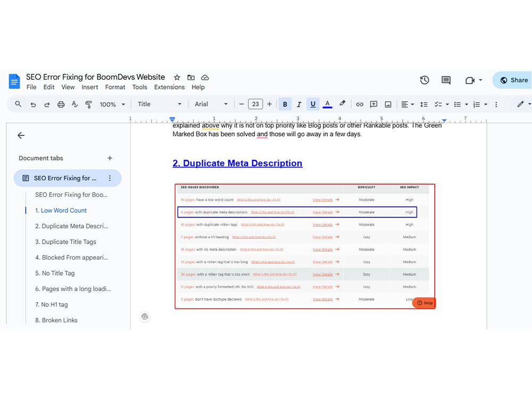Open the Arial font dropdown
Screen dimensions: 532x399
tap(211, 104)
